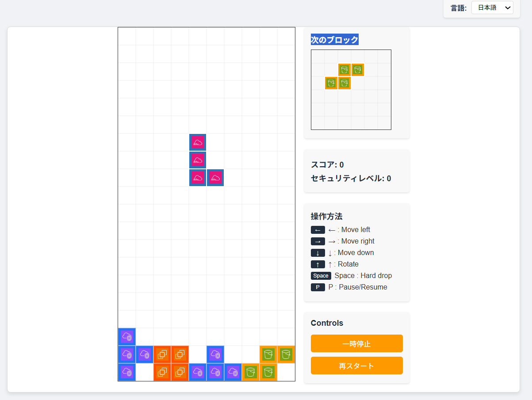Viewport: 532px width, 400px height.
Task: Click lower-right block of orange square in pile
Action: [x=180, y=372]
